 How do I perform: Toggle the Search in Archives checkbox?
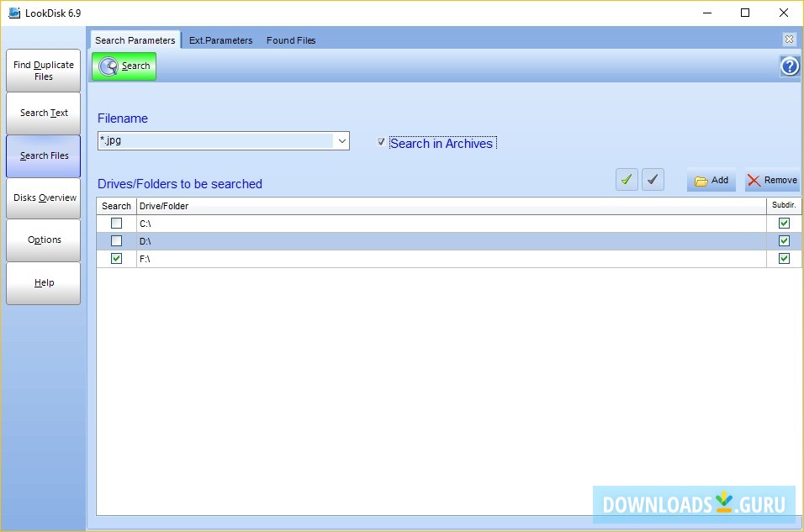382,142
